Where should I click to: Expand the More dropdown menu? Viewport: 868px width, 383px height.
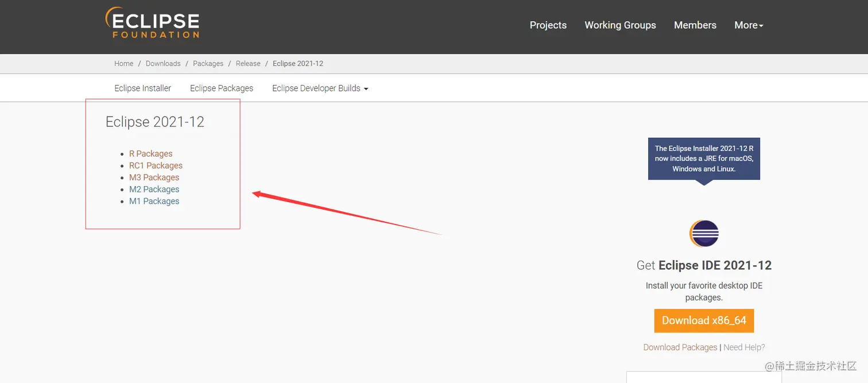(x=749, y=25)
